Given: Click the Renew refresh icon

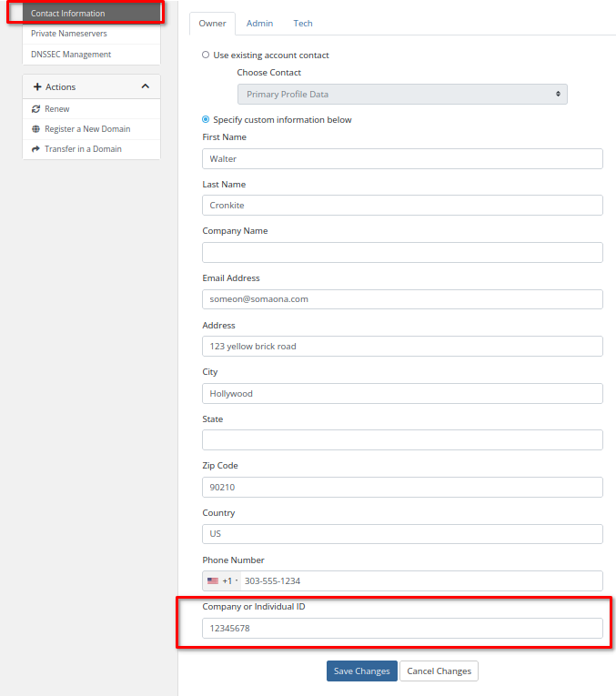Looking at the screenshot, I should click(x=36, y=109).
